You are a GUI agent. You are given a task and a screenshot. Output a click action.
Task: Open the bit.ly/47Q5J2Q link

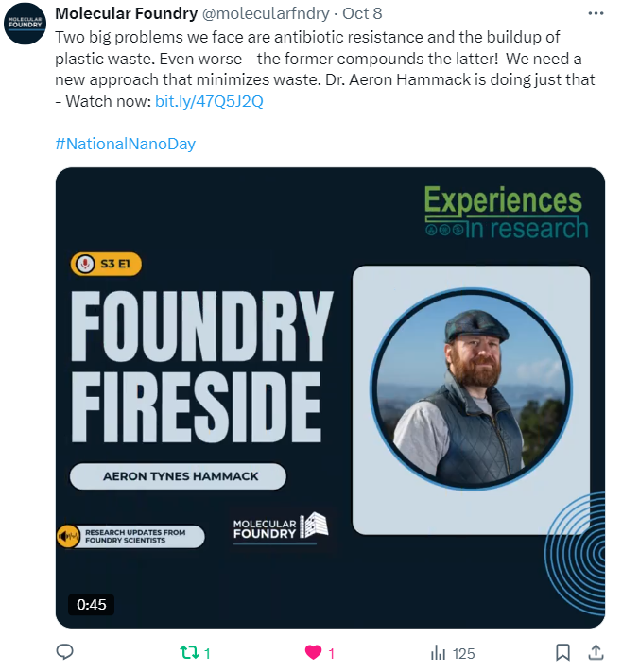(x=209, y=101)
